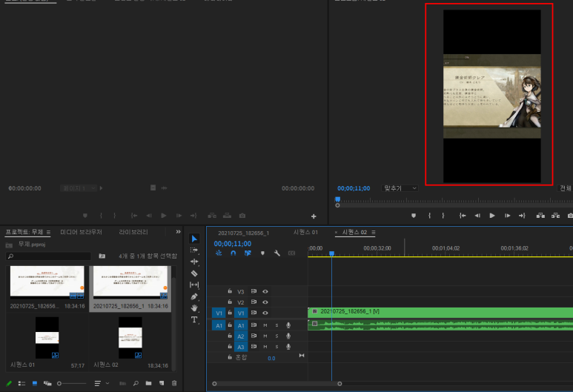The height and width of the screenshot is (392, 573).
Task: Open Source monitor button editor plus
Action: coord(314,216)
